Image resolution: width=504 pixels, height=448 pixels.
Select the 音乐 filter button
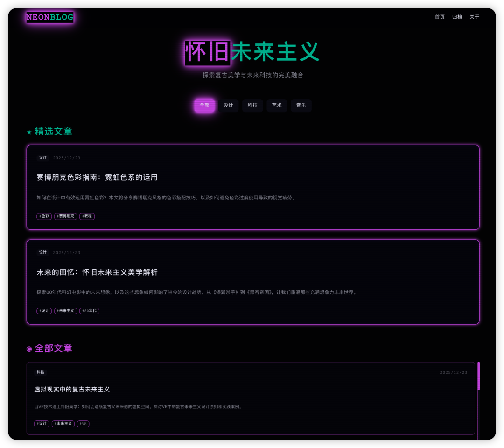pos(301,105)
